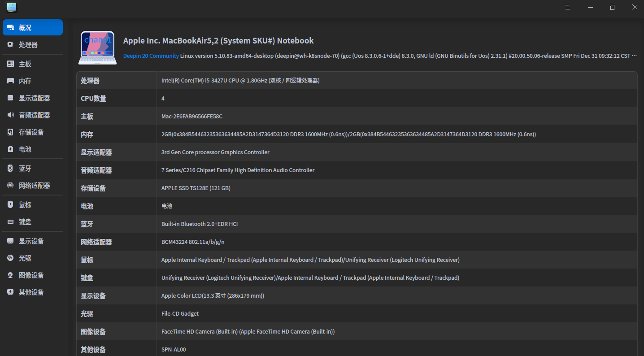
Task: Show 内存 sidebar label
Action: [25, 81]
